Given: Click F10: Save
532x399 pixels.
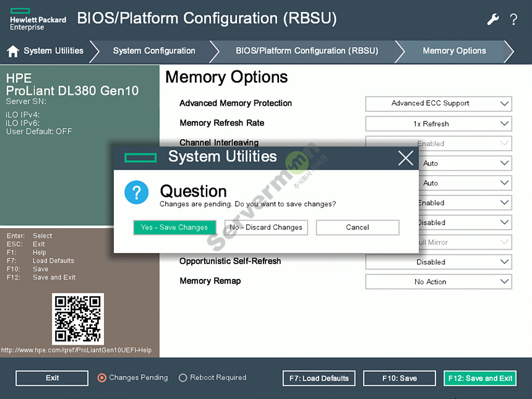Looking at the screenshot, I should pos(400,379).
